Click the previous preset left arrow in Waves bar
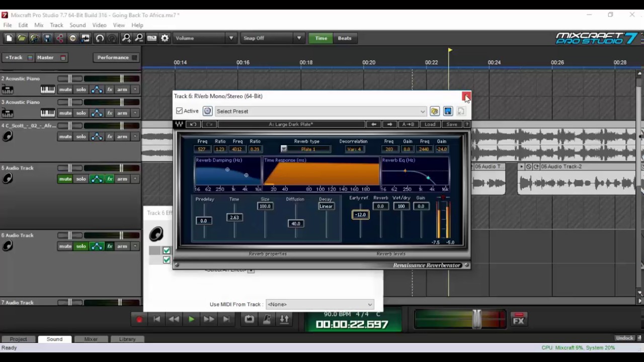Image resolution: width=644 pixels, height=362 pixels. 373,124
